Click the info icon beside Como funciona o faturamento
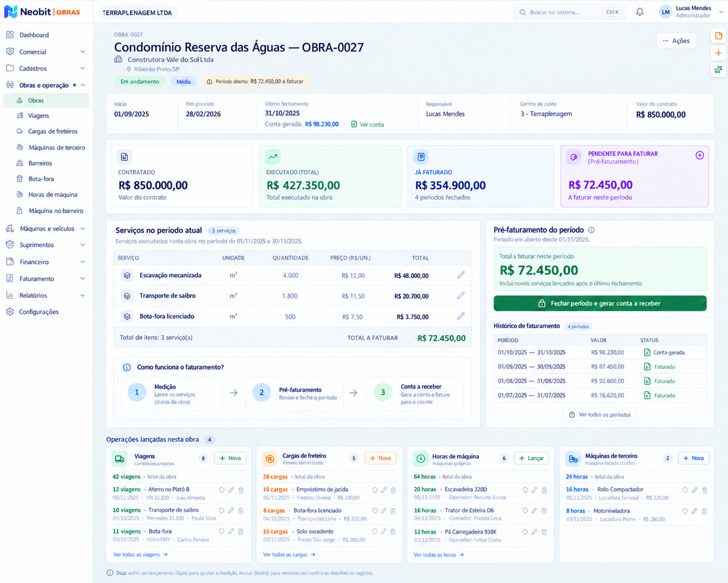Viewport: 728px width, 583px height. [127, 367]
